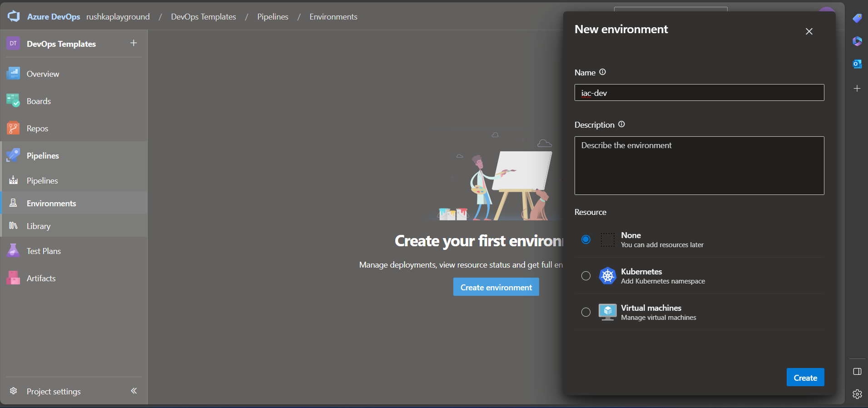Add a sidebar app with plus icon
Image resolution: width=868 pixels, height=408 pixels.
click(857, 89)
